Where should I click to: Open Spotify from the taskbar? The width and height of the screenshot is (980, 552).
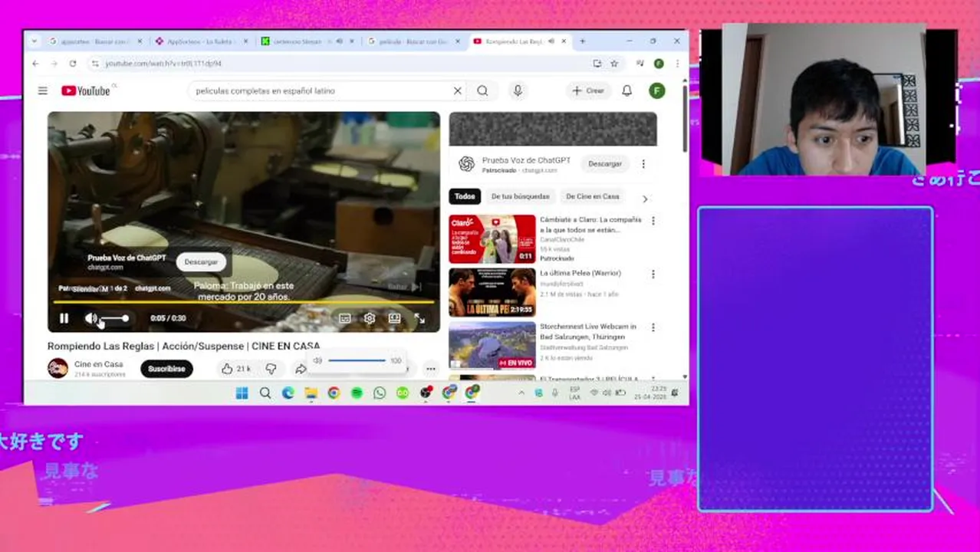point(357,393)
